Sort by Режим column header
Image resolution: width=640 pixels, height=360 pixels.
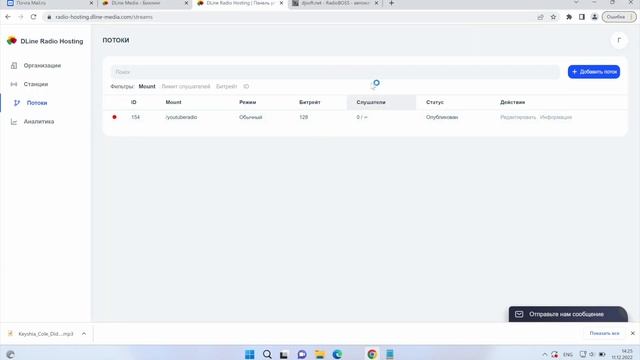pos(248,102)
